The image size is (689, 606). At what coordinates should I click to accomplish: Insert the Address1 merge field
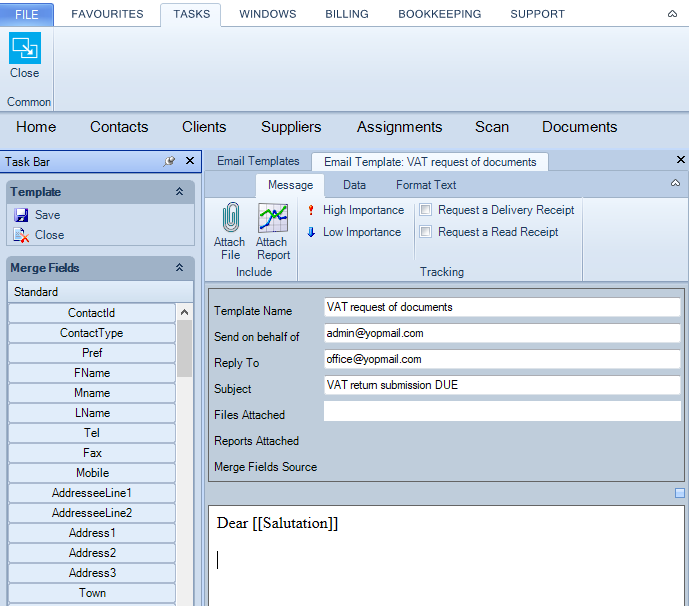point(91,533)
